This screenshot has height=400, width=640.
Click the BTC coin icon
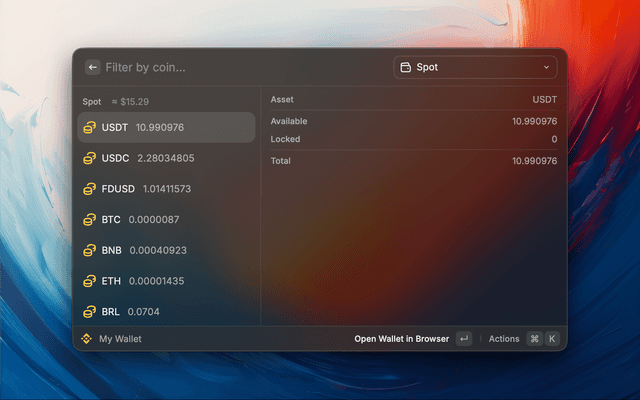[x=90, y=219]
